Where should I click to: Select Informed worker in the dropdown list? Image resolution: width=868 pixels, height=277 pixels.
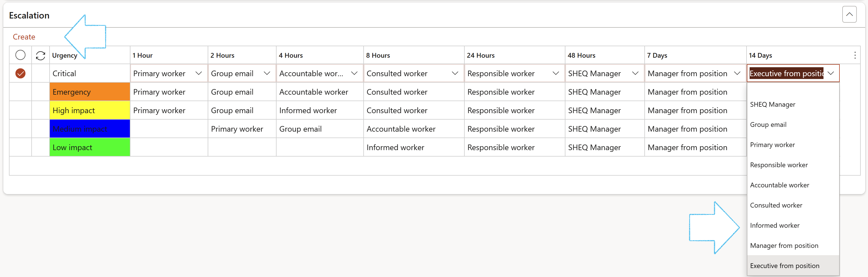(774, 225)
